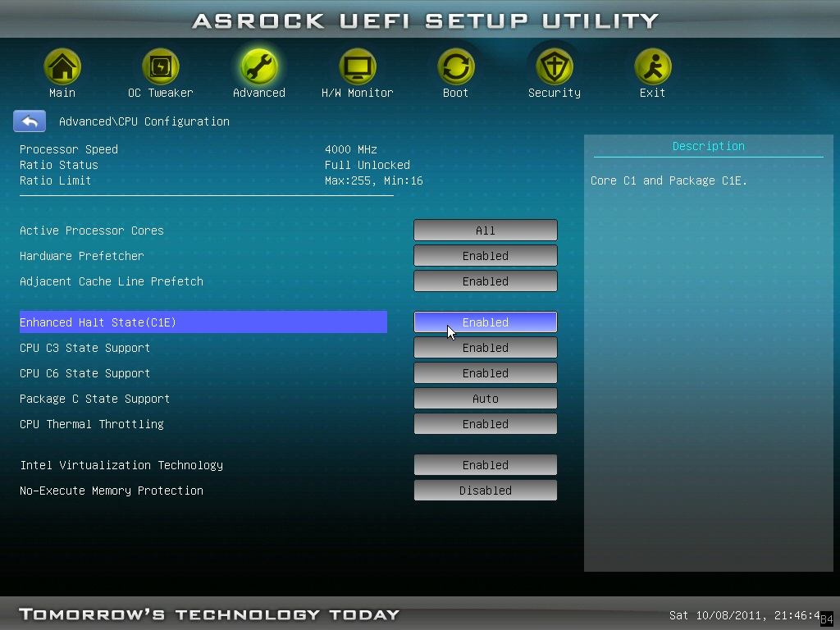The width and height of the screenshot is (840, 630).
Task: Click the date and time in footer
Action: point(745,615)
